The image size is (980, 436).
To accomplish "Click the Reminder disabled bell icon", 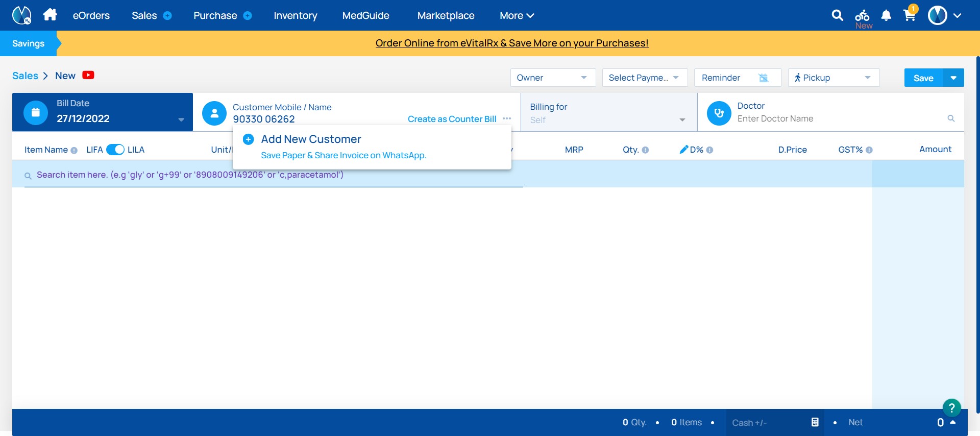I will click(x=764, y=78).
